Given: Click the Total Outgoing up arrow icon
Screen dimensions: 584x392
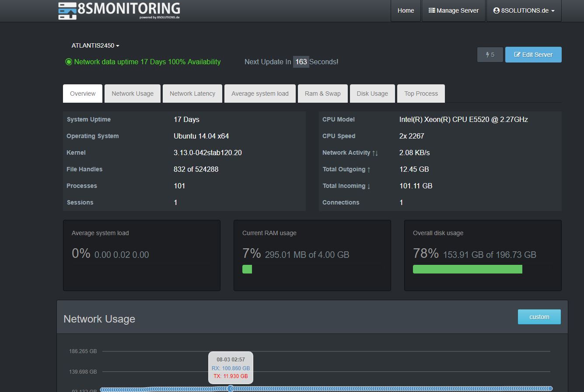Looking at the screenshot, I should pyautogui.click(x=369, y=170).
